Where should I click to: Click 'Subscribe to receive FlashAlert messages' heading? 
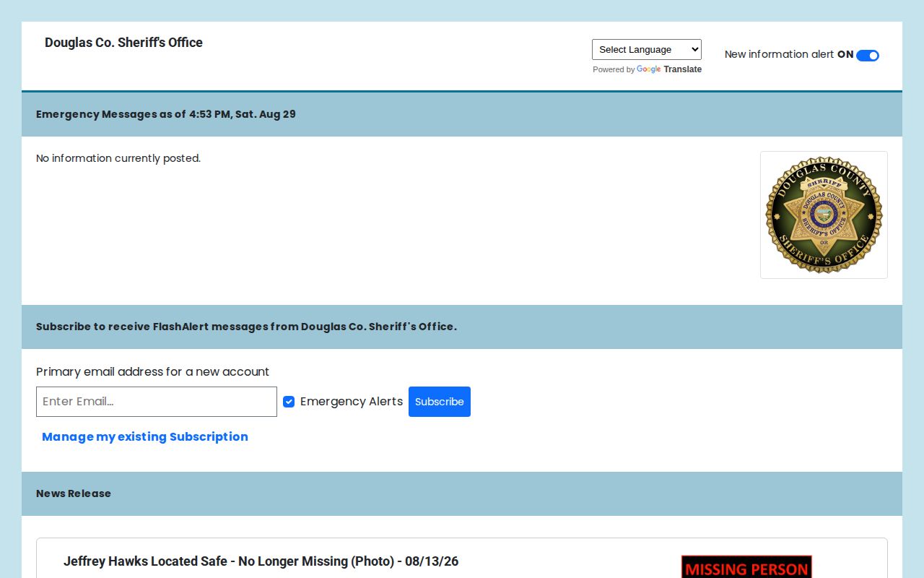pos(246,327)
